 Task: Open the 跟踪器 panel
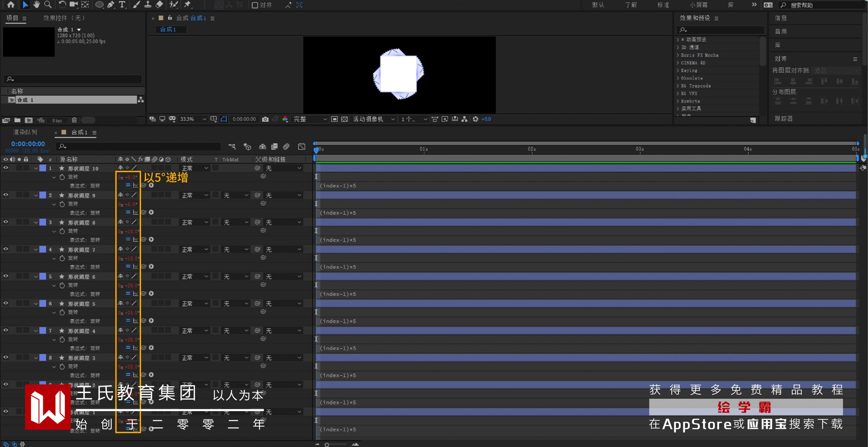pyautogui.click(x=784, y=118)
